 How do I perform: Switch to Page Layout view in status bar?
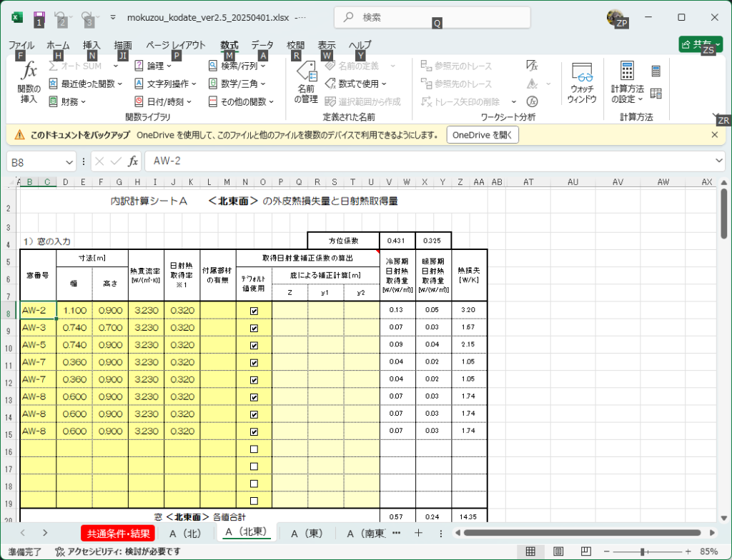558,551
